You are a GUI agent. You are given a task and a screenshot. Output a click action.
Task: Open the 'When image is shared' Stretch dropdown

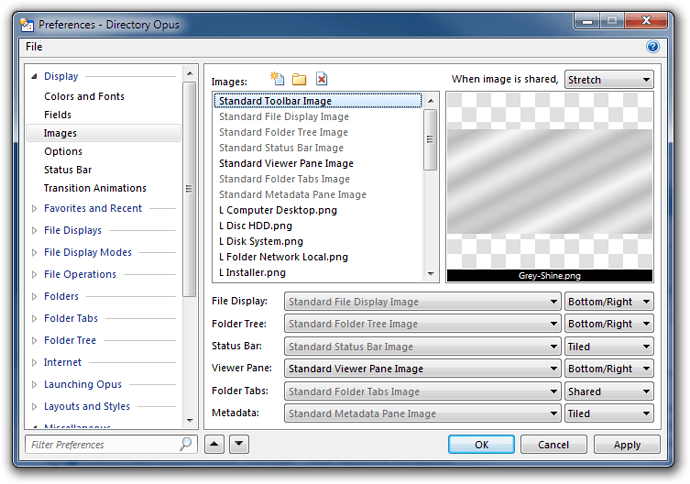click(609, 80)
